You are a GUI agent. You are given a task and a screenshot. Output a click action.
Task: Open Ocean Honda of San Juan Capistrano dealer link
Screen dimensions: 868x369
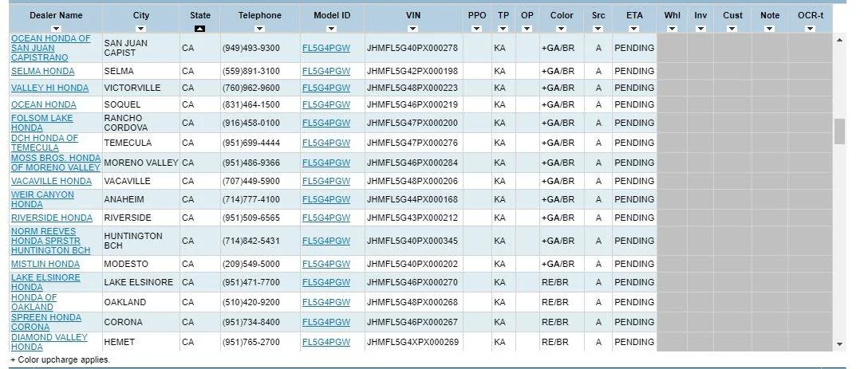pyautogui.click(x=50, y=48)
